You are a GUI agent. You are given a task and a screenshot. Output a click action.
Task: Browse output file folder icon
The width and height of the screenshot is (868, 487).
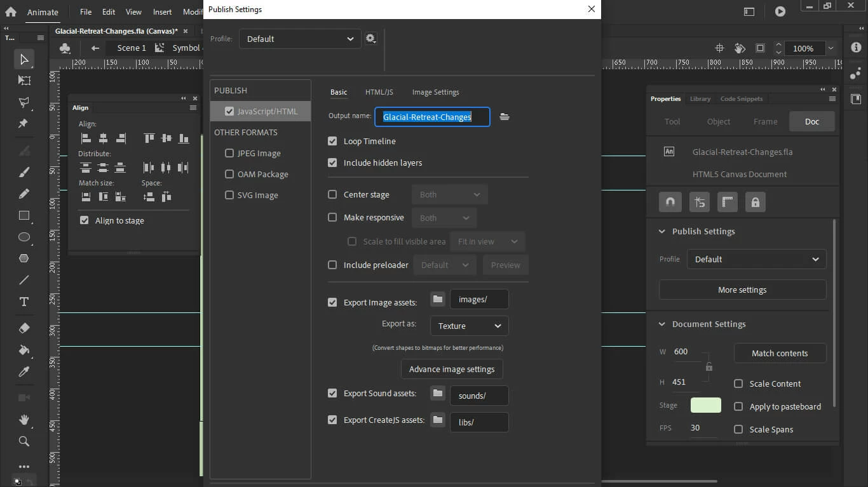point(505,117)
